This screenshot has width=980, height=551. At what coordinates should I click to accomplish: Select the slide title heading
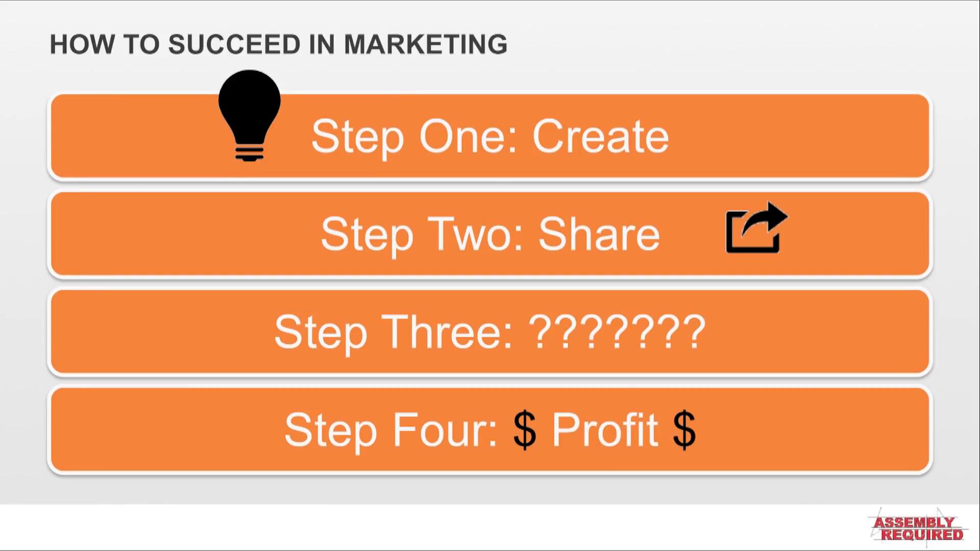(x=278, y=44)
